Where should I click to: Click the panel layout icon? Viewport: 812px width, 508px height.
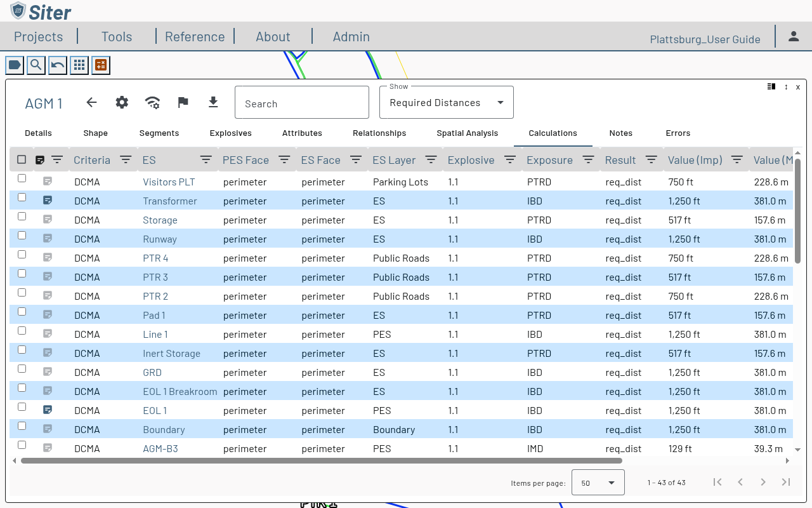click(x=771, y=86)
